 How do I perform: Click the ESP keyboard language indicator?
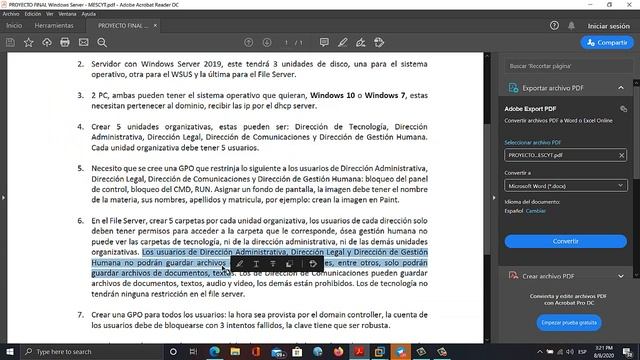(582, 351)
